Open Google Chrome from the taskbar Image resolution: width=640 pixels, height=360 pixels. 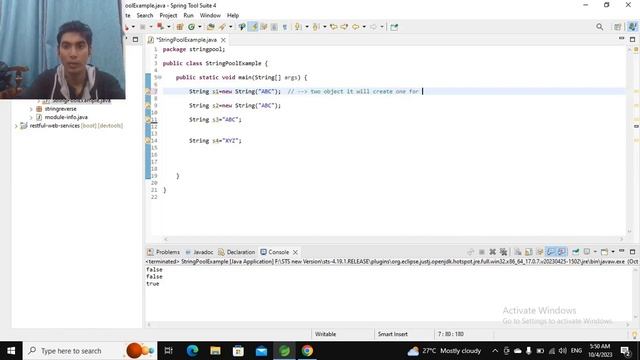[x=307, y=351]
